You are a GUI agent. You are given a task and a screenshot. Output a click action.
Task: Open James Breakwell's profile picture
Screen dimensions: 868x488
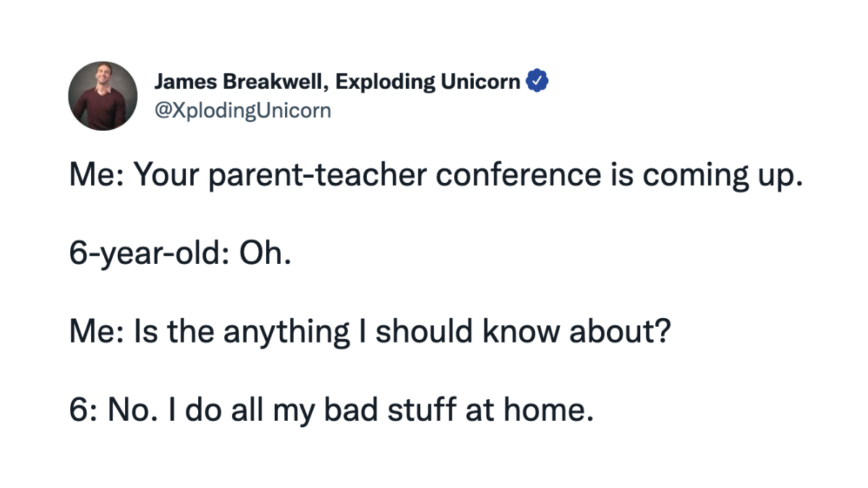[x=103, y=95]
